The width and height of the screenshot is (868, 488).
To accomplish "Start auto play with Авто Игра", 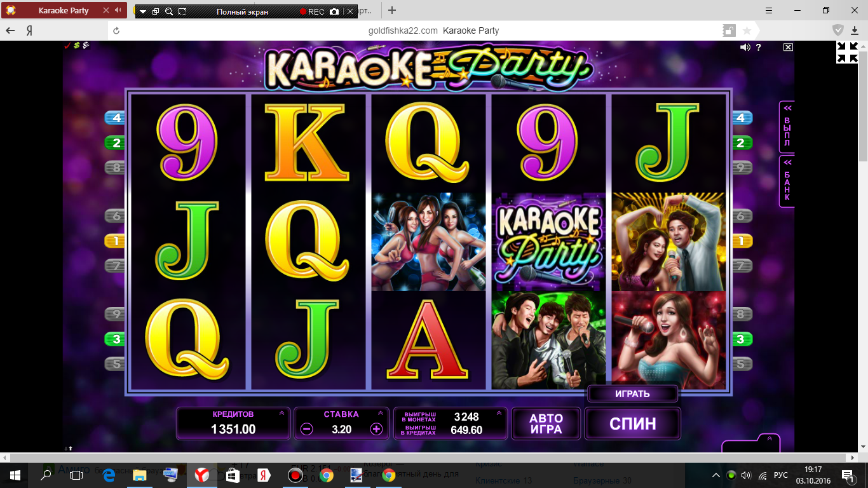I will [546, 424].
